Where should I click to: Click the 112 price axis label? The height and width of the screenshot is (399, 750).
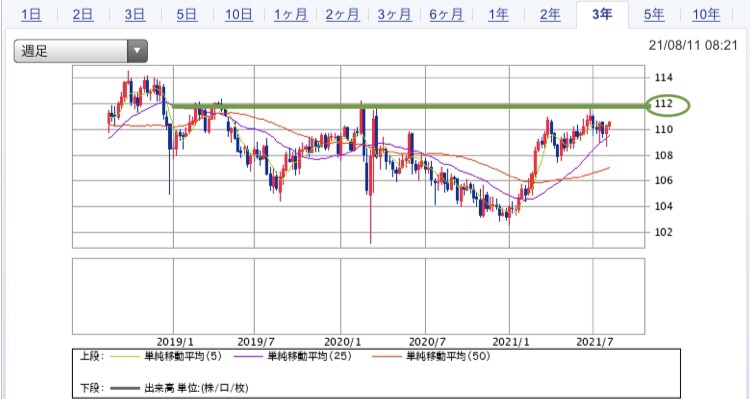click(x=663, y=103)
